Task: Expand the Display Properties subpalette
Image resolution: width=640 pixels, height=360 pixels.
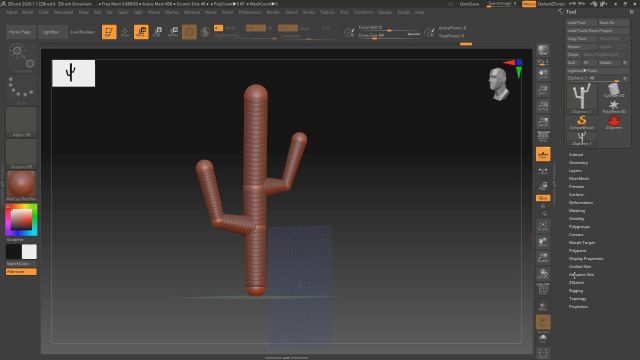Action: tap(586, 259)
